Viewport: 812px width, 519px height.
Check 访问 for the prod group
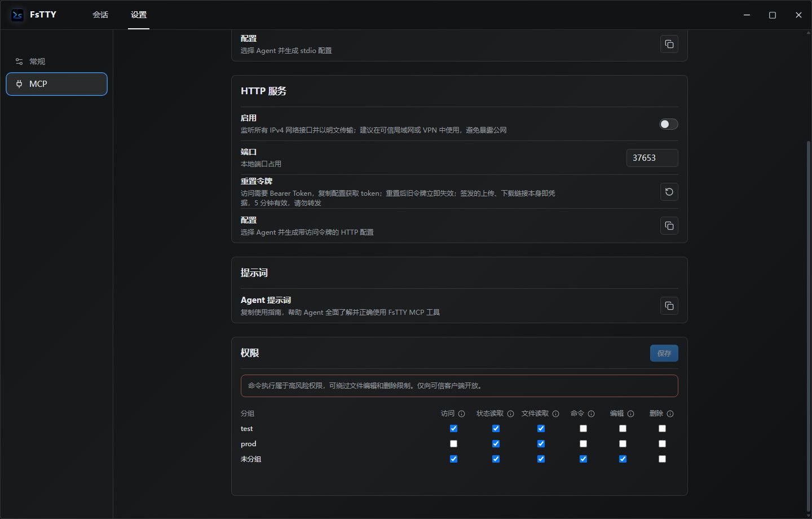[454, 444]
